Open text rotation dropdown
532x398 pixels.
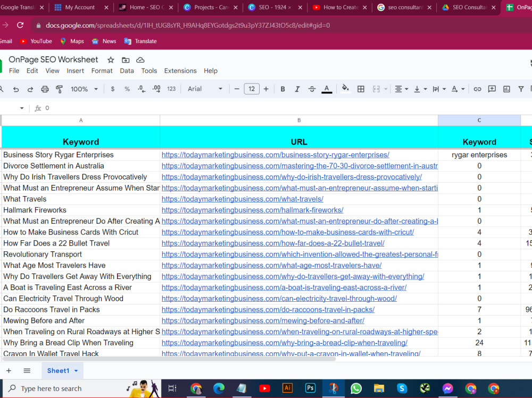click(458, 89)
